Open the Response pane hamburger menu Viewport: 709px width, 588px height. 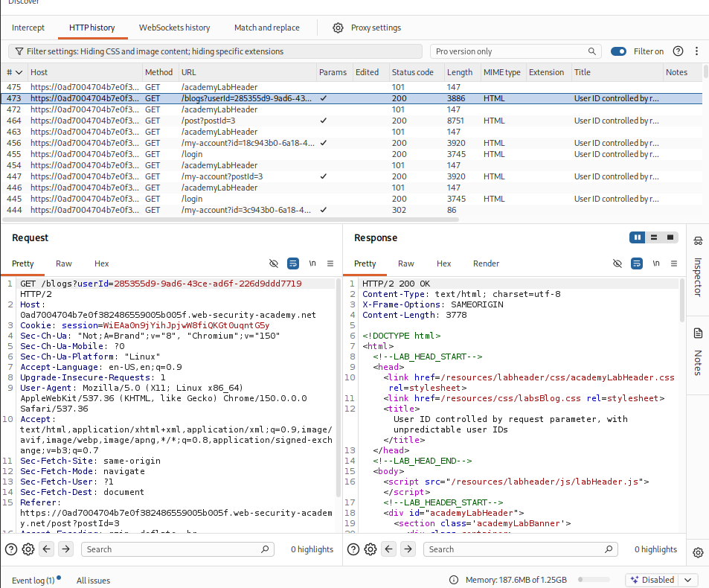(674, 263)
